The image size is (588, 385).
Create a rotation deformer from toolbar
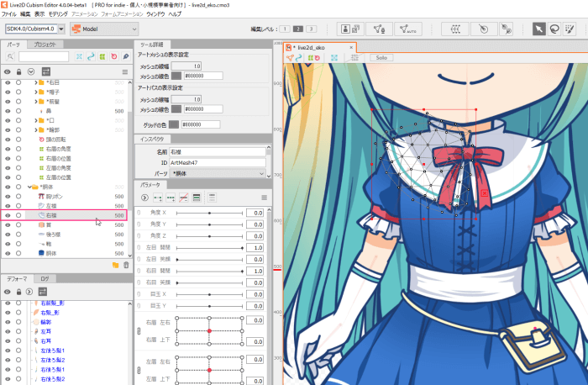pyautogui.click(x=484, y=29)
